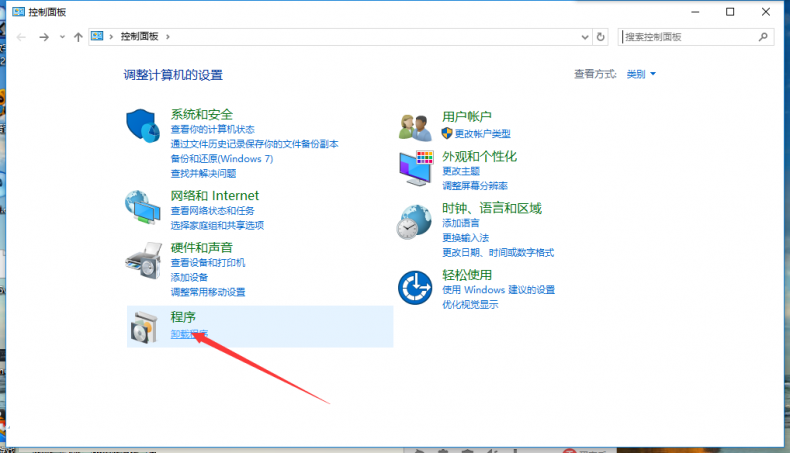Open 用户帐户 category heading
Screen dimensions: 790x453
click(x=467, y=117)
